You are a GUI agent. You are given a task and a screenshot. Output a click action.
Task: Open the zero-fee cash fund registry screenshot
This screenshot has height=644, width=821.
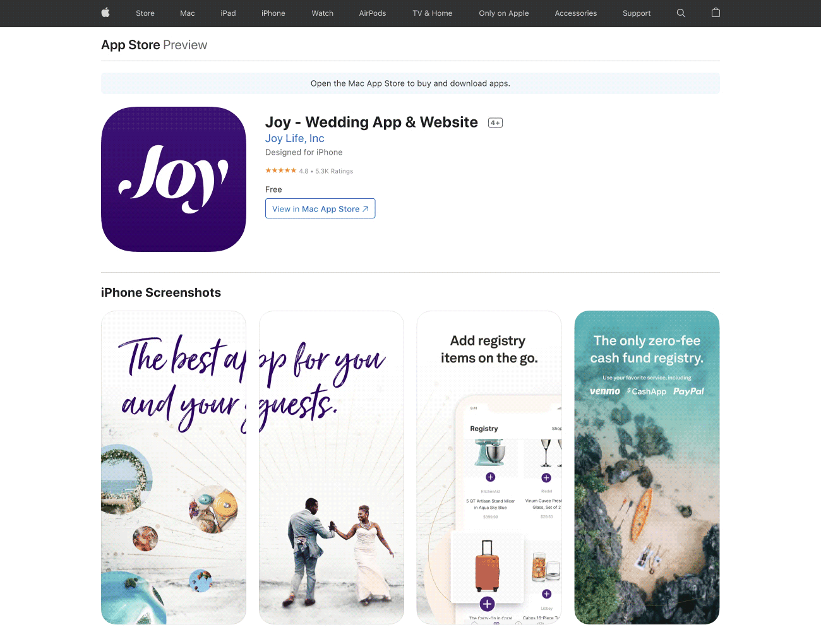pos(647,467)
